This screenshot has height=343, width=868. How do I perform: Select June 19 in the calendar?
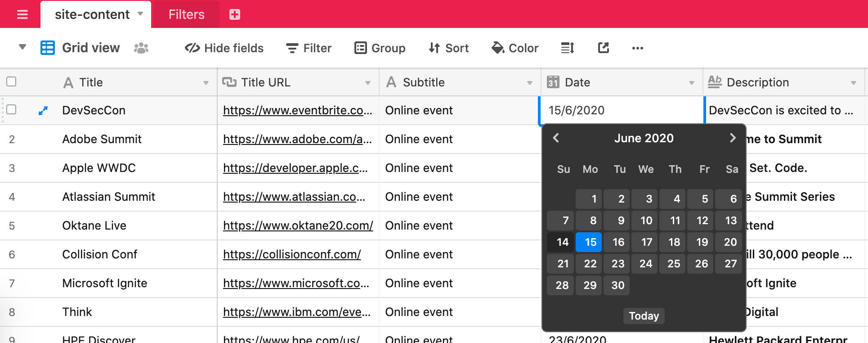coord(700,242)
